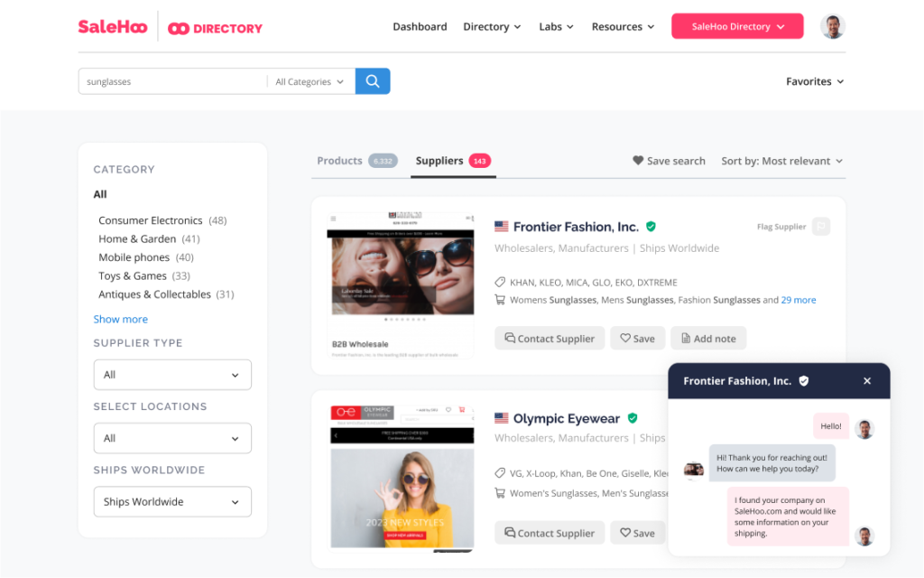The height and width of the screenshot is (578, 924).
Task: Click the sunglasses search input field
Action: point(171,81)
